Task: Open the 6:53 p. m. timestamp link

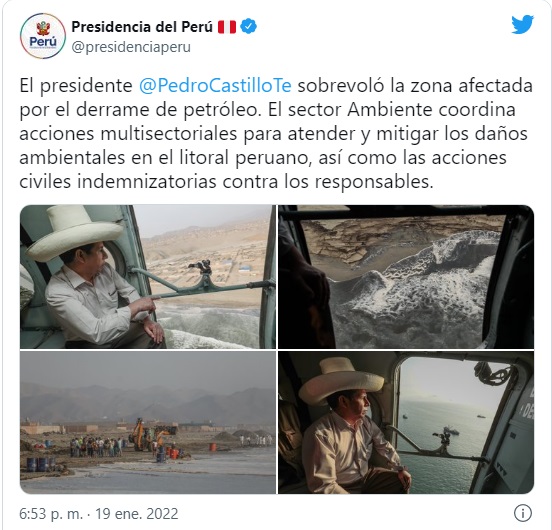Action: (51, 514)
